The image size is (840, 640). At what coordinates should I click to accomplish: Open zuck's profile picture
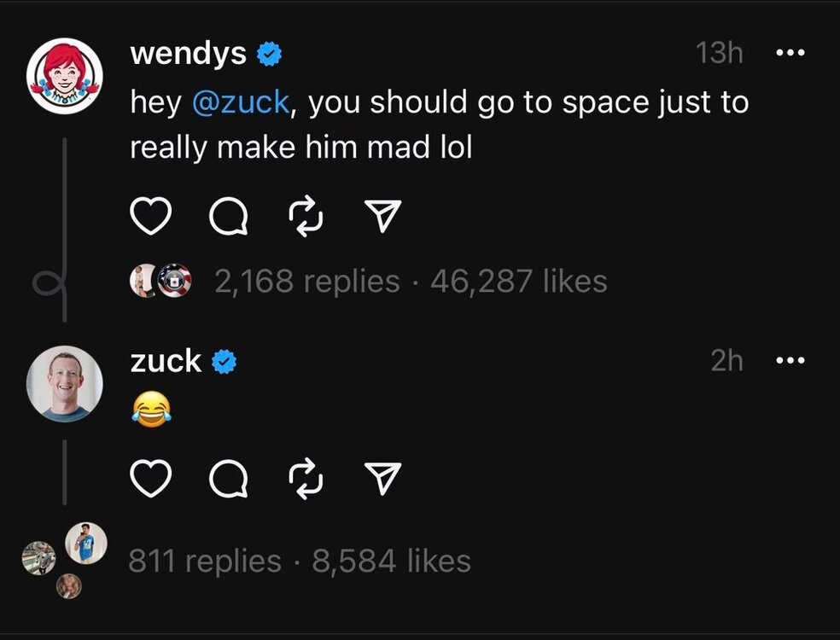click(x=66, y=384)
